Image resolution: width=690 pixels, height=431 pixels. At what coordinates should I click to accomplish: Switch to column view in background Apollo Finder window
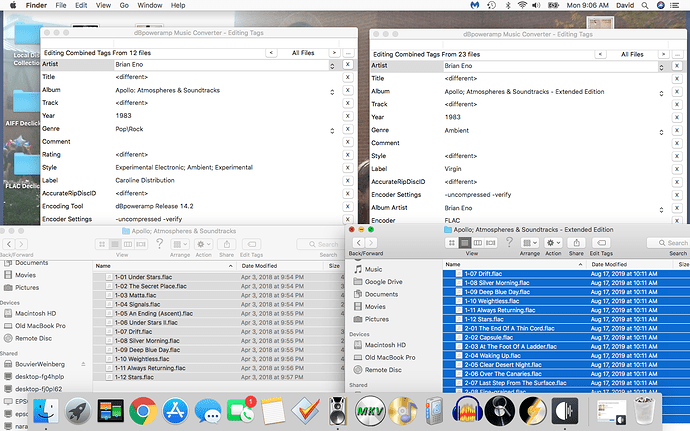point(128,244)
